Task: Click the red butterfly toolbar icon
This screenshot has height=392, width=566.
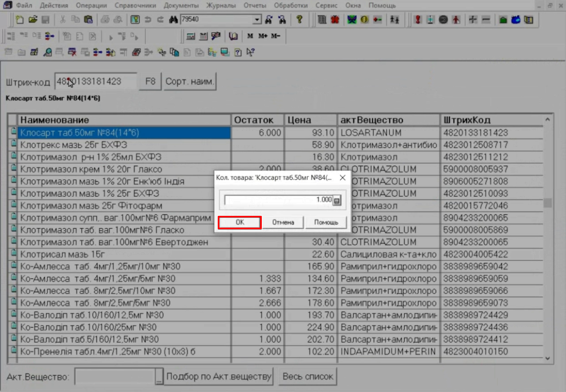Action: [335, 19]
